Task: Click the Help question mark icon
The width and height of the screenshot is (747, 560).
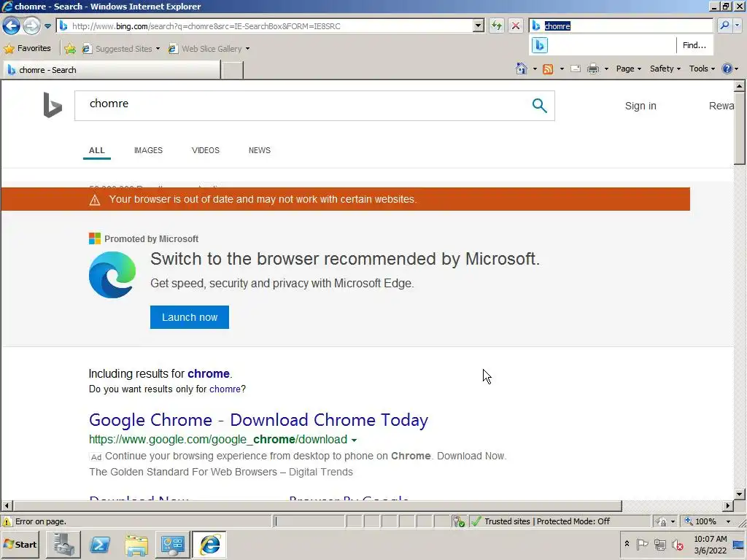Action: 727,69
